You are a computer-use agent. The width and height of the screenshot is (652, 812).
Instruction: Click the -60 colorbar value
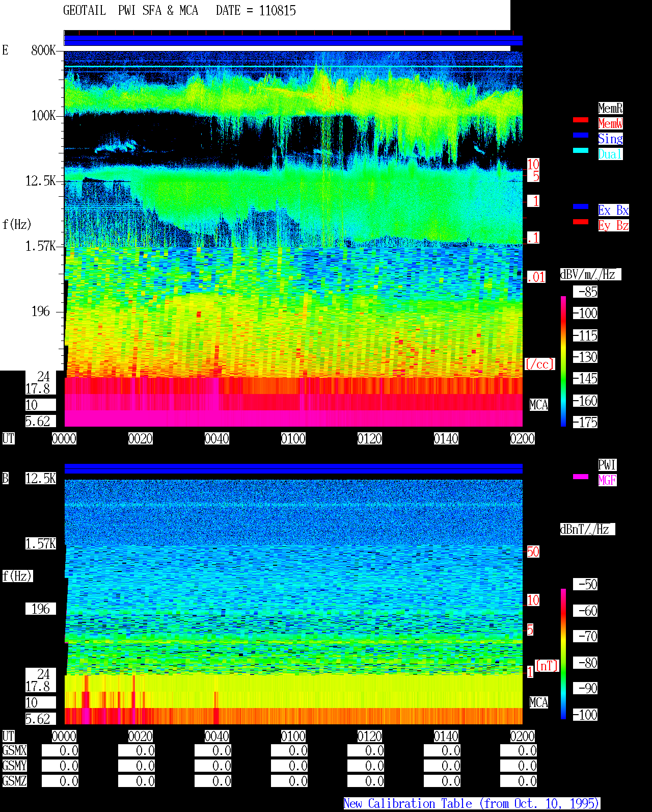coord(585,611)
